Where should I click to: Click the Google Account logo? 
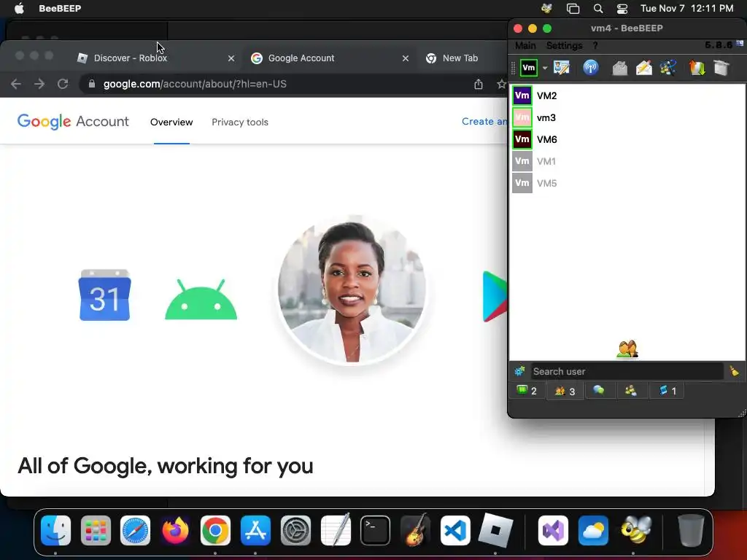point(73,122)
